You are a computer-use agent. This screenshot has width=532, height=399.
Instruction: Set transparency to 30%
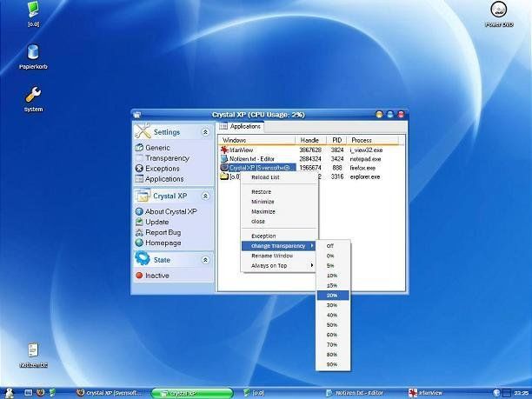[x=333, y=305]
